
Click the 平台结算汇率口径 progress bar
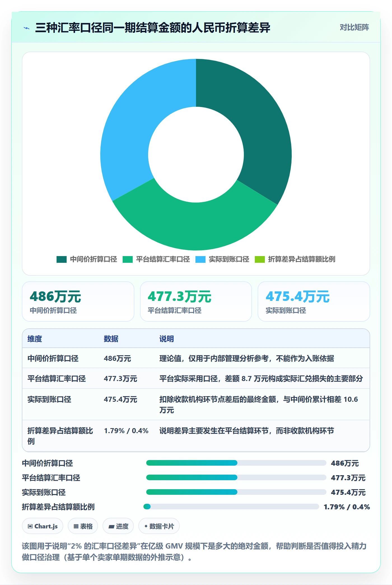236,477
